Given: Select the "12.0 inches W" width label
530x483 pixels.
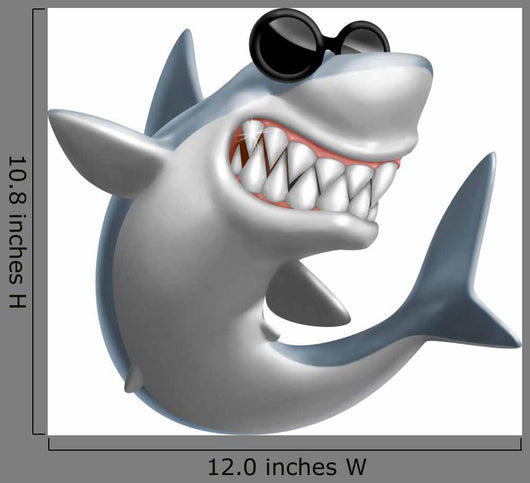Looking at the screenshot, I should click(287, 467).
